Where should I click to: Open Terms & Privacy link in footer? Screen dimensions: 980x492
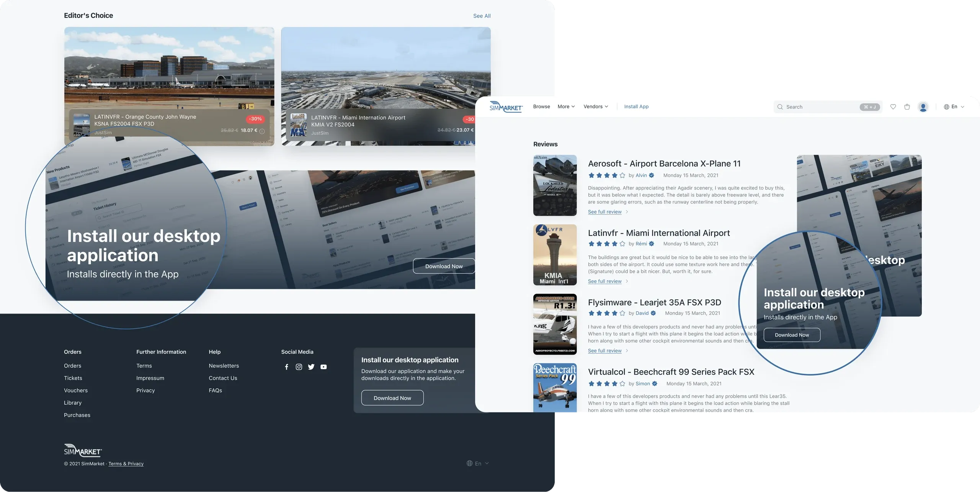pyautogui.click(x=126, y=464)
